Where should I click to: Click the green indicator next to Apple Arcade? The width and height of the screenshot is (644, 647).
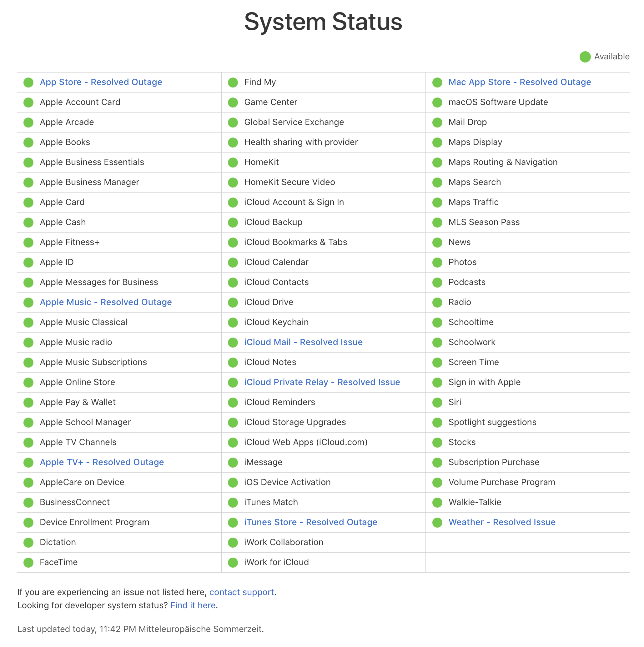[x=28, y=123]
